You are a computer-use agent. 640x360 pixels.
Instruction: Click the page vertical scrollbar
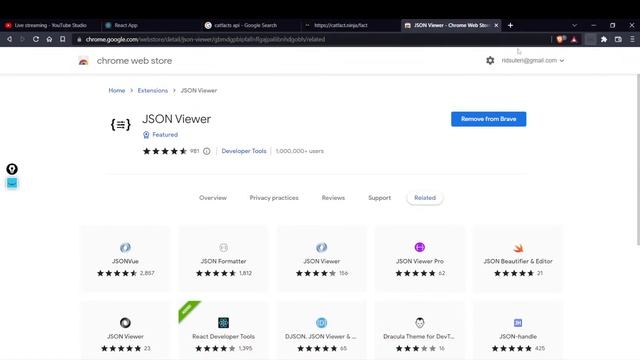[638, 159]
